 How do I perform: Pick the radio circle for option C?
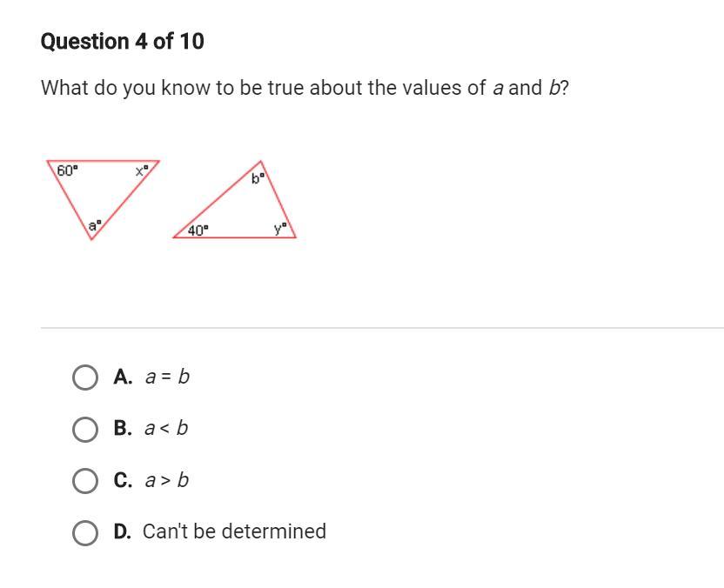(x=85, y=481)
